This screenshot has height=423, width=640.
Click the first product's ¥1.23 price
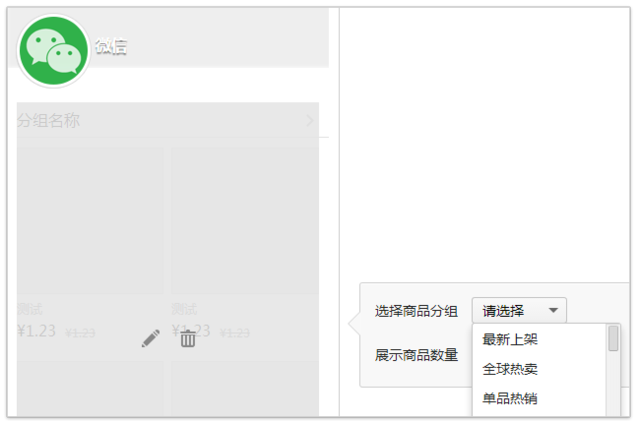(36, 331)
